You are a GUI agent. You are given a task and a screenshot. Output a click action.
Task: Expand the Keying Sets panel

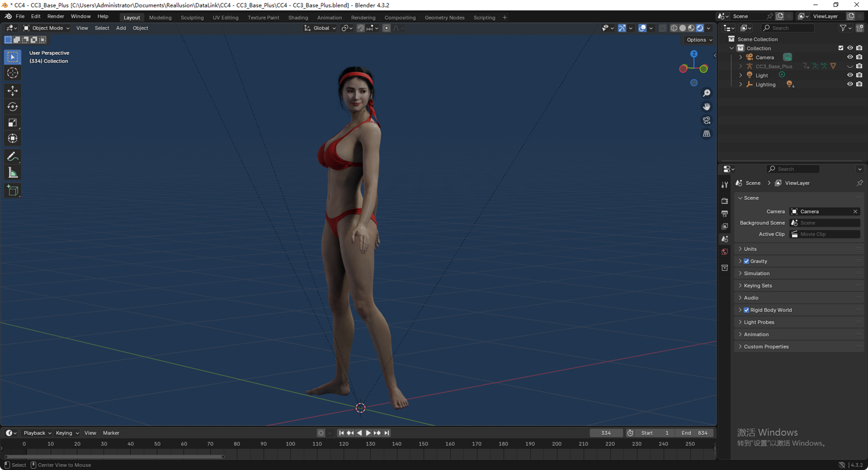(x=799, y=286)
